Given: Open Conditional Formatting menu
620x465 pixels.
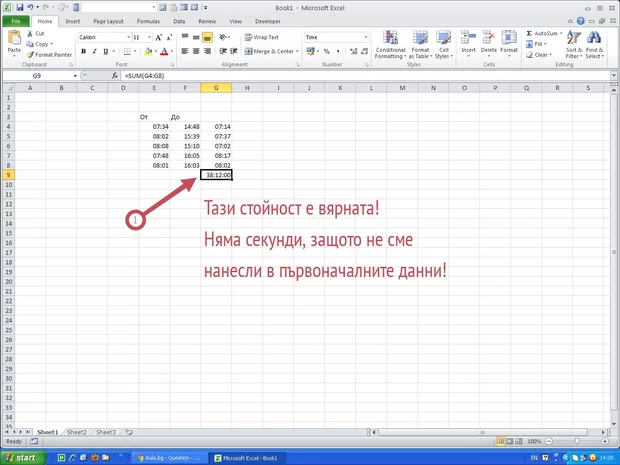Looking at the screenshot, I should (390, 44).
